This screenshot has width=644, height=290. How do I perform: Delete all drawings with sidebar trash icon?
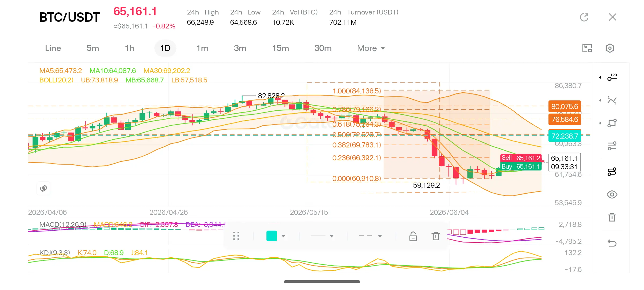pos(612,217)
